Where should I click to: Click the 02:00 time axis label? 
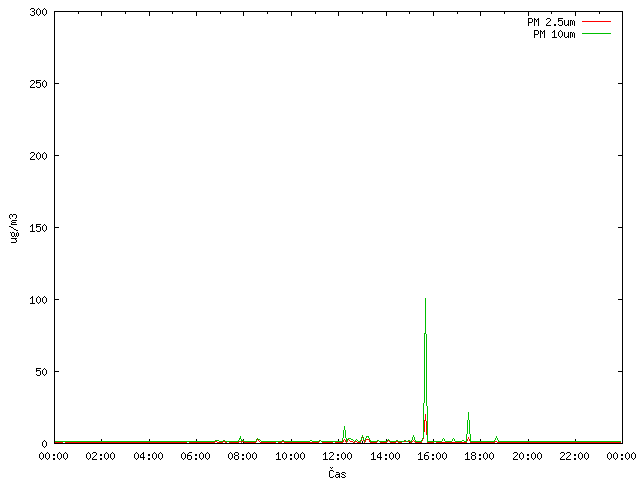pyautogui.click(x=101, y=456)
